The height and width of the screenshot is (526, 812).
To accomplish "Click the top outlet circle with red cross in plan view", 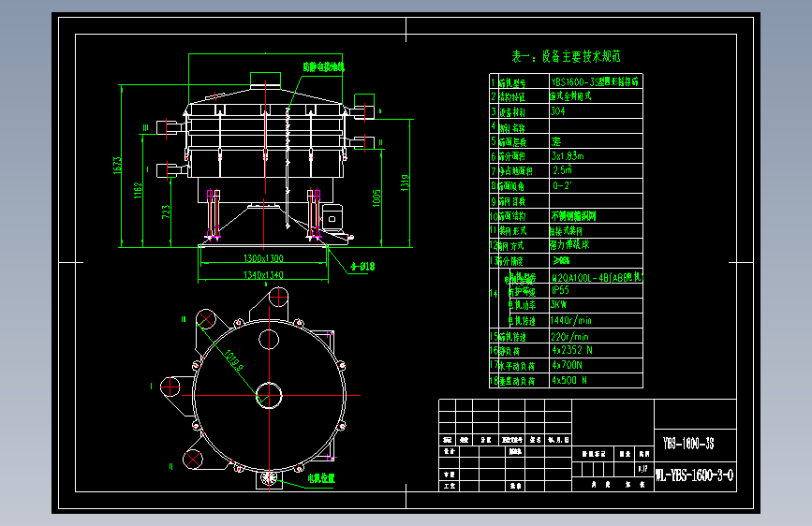I will coord(278,298).
